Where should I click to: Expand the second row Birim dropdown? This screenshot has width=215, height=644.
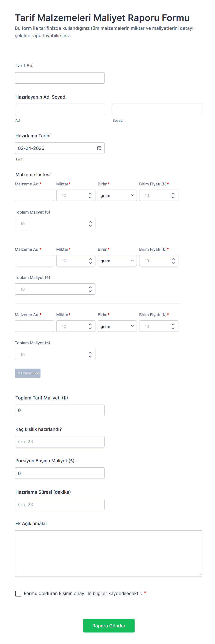117,261
